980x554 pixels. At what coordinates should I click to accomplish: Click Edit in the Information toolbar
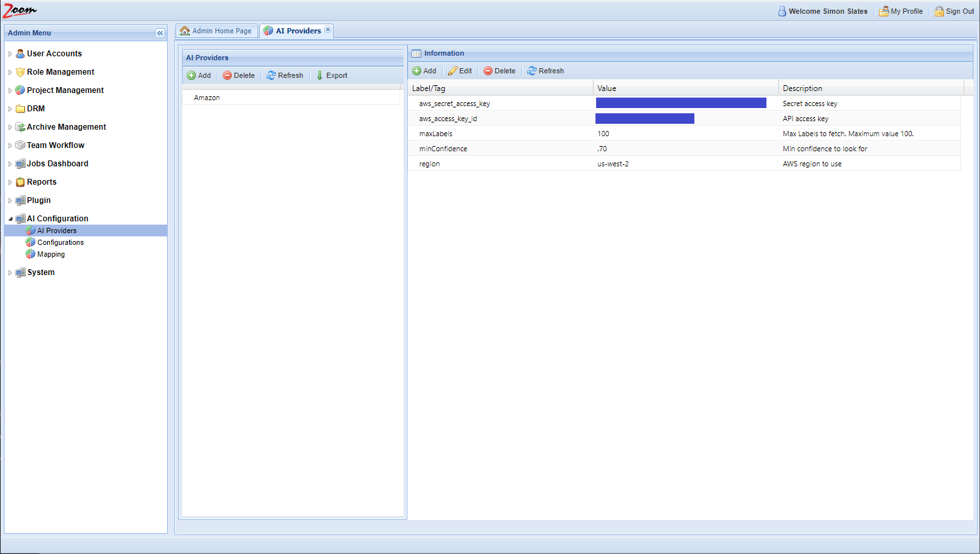[x=459, y=71]
